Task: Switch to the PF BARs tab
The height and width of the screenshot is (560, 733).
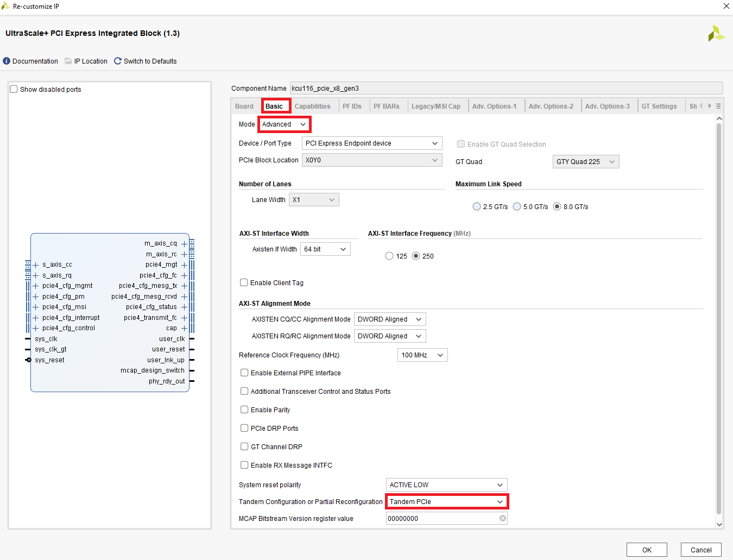Action: tap(387, 106)
